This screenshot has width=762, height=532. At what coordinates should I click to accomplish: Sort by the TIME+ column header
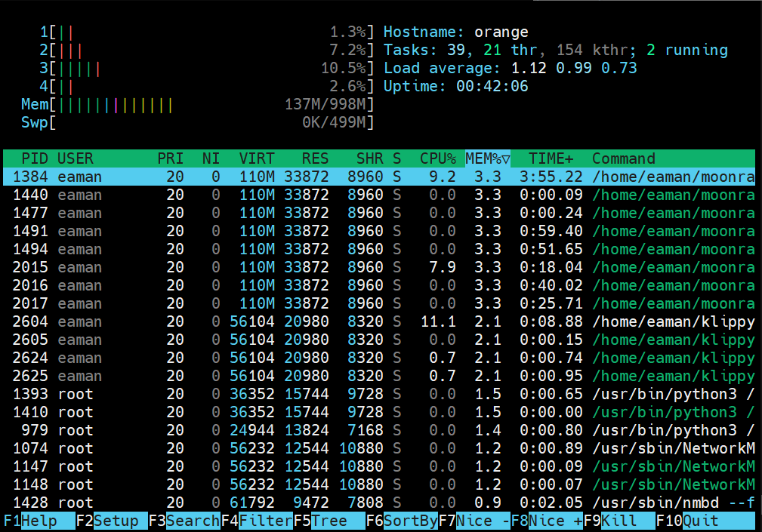[551, 158]
